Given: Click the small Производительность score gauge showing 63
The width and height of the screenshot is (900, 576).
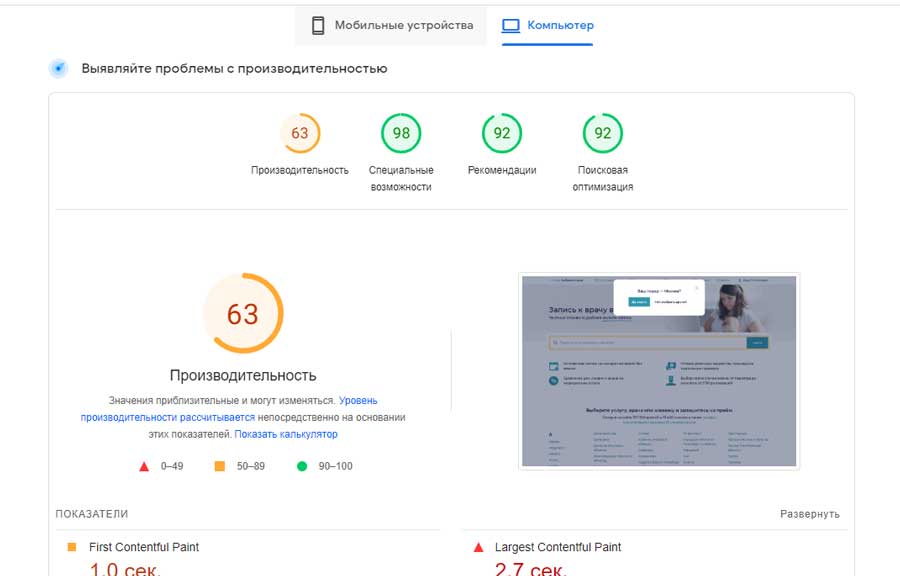Looking at the screenshot, I should click(x=299, y=131).
